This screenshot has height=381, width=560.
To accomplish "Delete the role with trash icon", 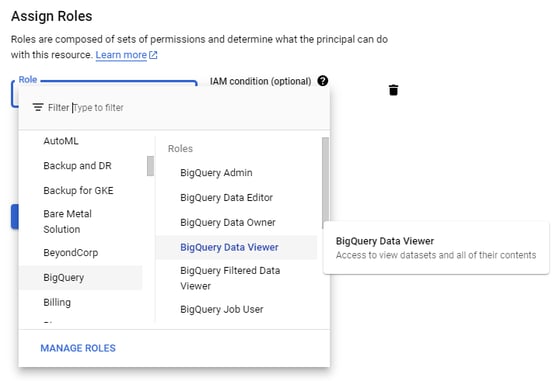I will coord(393,90).
